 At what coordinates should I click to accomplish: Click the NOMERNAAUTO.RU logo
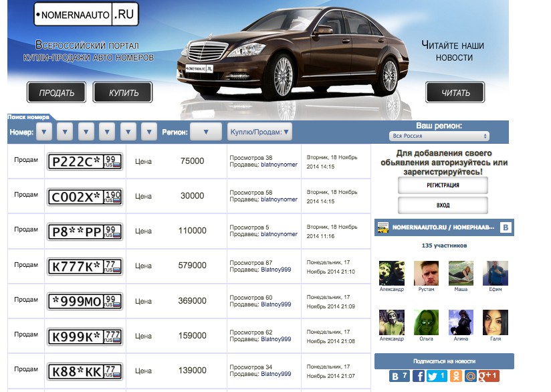86,14
